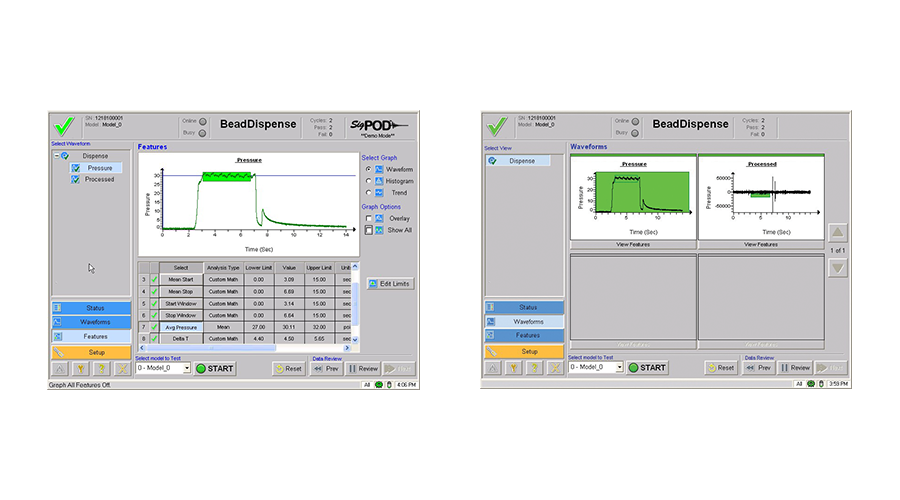This screenshot has width=900, height=500.
Task: Click the X tool icon at bottom-left of left window
Action: pos(121,368)
